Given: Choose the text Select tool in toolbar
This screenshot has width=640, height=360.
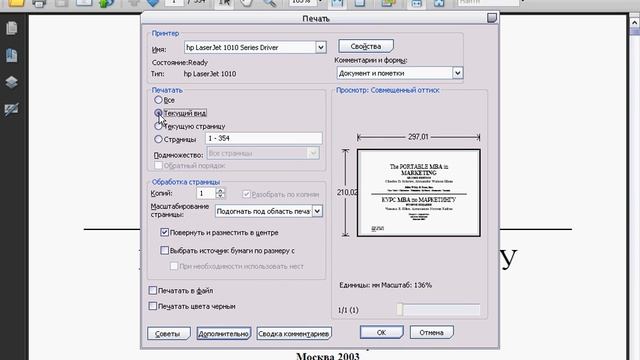Looking at the screenshot, I should 224,4.
